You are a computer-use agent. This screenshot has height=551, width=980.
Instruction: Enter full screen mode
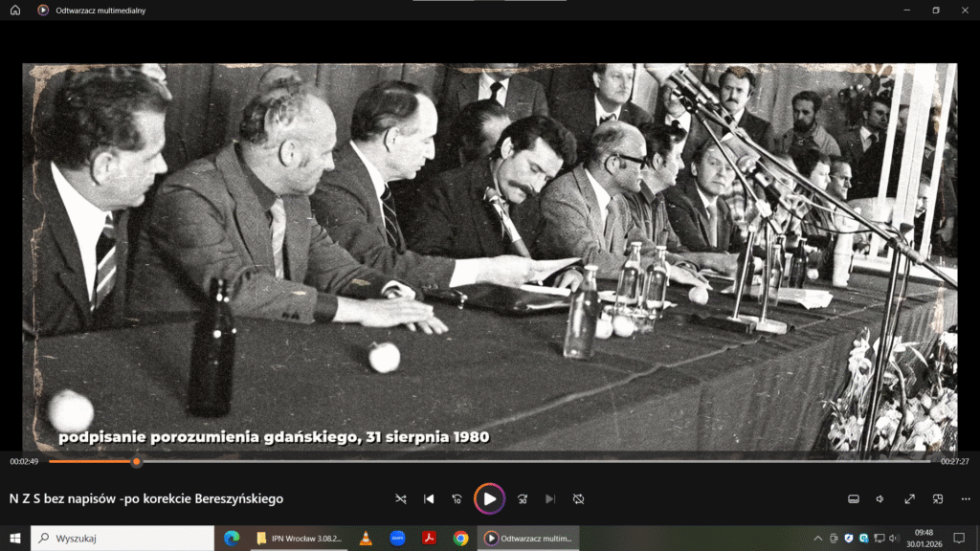click(x=909, y=499)
